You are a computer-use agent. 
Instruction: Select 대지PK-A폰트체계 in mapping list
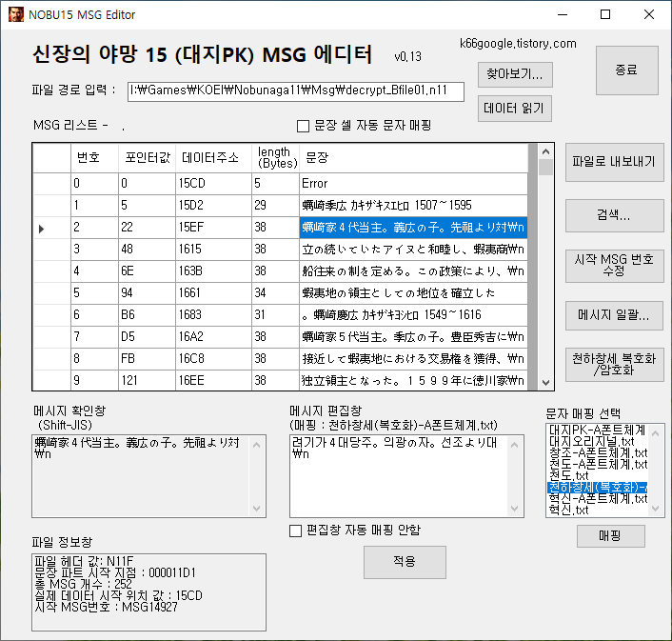coord(598,430)
